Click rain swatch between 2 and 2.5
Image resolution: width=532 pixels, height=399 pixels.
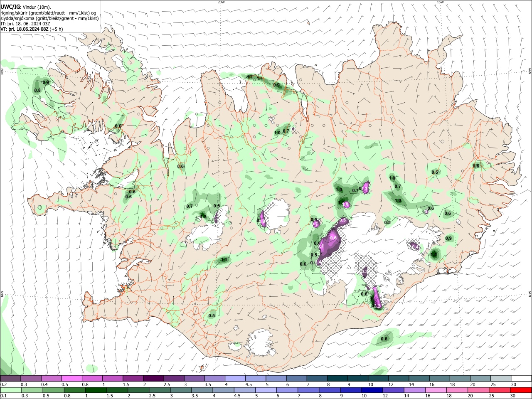point(138,390)
